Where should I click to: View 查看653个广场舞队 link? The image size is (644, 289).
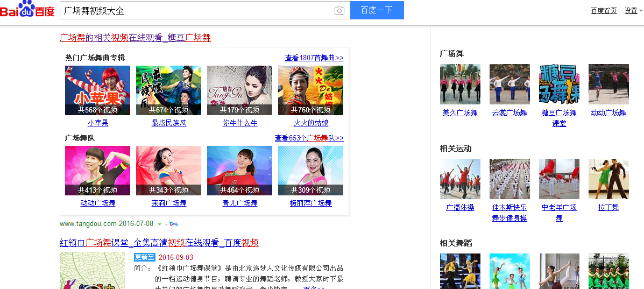click(309, 138)
